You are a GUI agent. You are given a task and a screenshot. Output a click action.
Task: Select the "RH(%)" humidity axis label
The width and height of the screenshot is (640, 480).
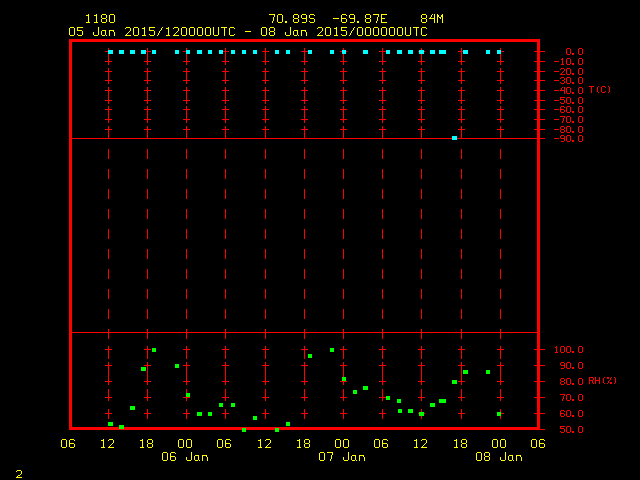point(601,381)
